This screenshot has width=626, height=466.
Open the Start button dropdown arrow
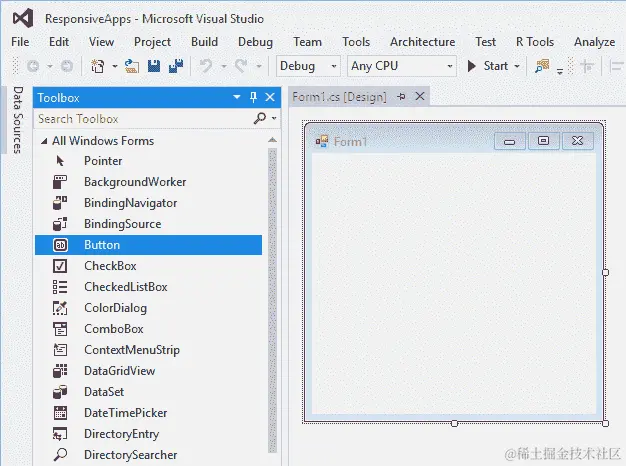click(517, 66)
